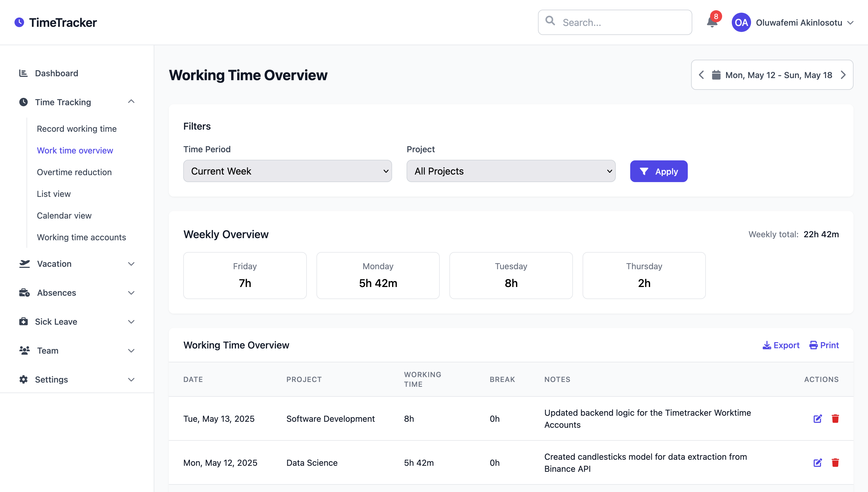This screenshot has height=492, width=868.
Task: Select Work time overview
Action: tap(75, 150)
